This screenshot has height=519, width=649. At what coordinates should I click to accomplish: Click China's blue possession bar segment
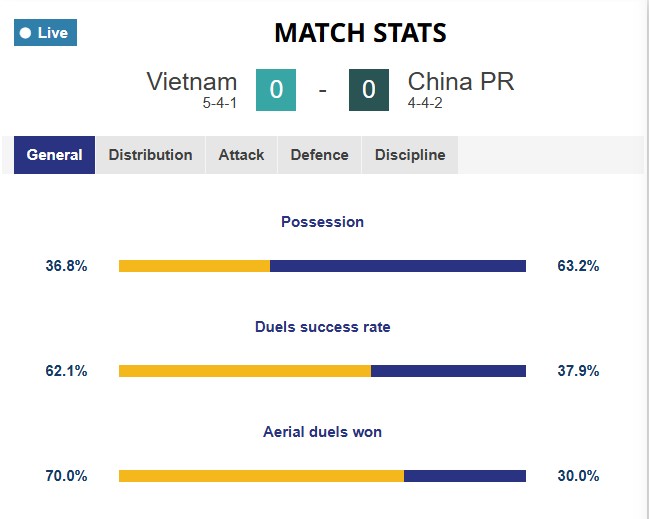[398, 266]
